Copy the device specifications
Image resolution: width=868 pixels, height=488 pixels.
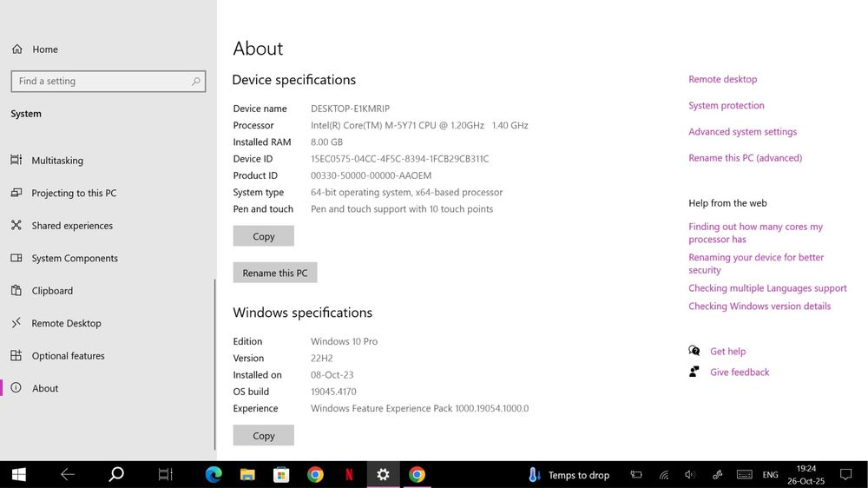coord(264,236)
